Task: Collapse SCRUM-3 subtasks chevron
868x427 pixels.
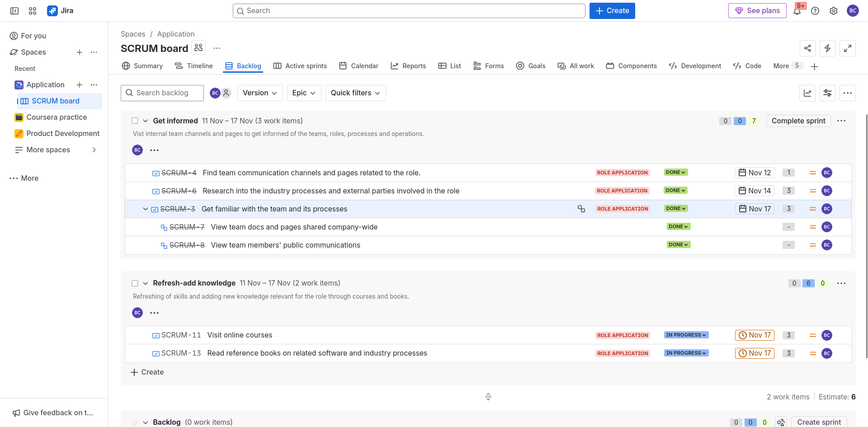Action: 145,209
